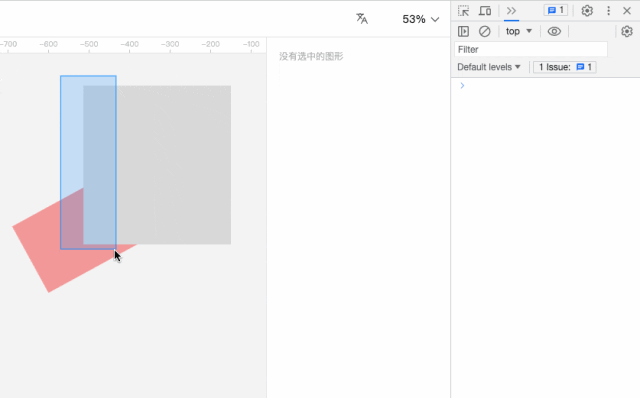Open the 53% zoom level dropdown
Image resolution: width=640 pixels, height=398 pixels.
pos(420,19)
